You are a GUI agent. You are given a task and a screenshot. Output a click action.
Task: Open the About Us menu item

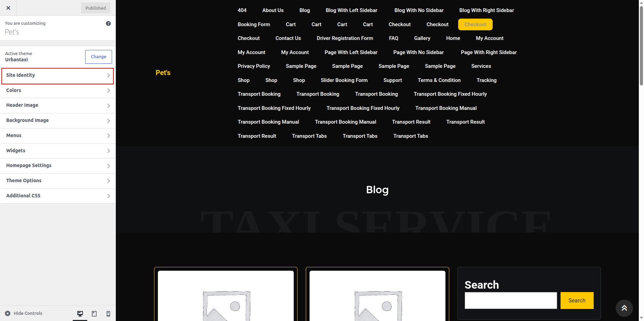point(273,10)
